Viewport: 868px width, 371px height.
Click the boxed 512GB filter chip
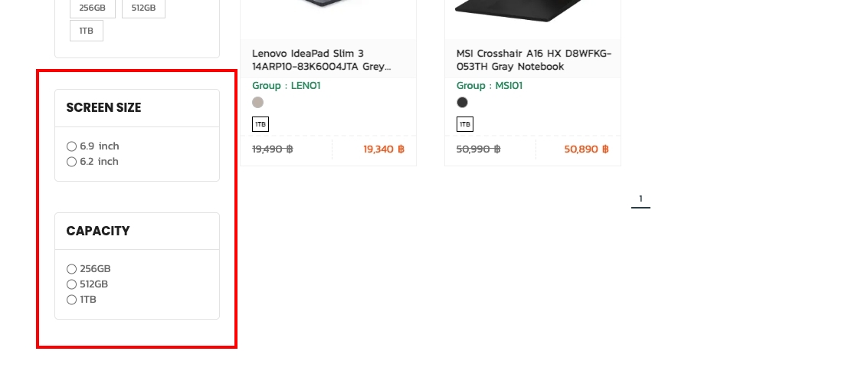pos(143,8)
